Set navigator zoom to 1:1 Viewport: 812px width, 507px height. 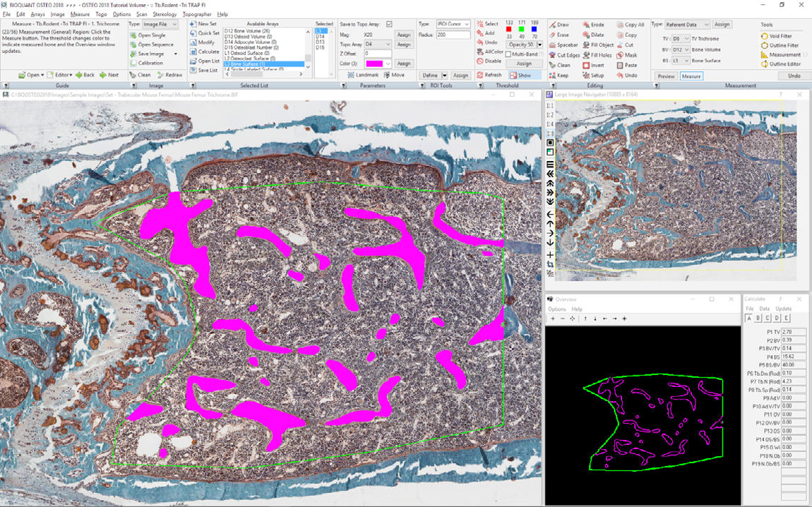[x=550, y=106]
